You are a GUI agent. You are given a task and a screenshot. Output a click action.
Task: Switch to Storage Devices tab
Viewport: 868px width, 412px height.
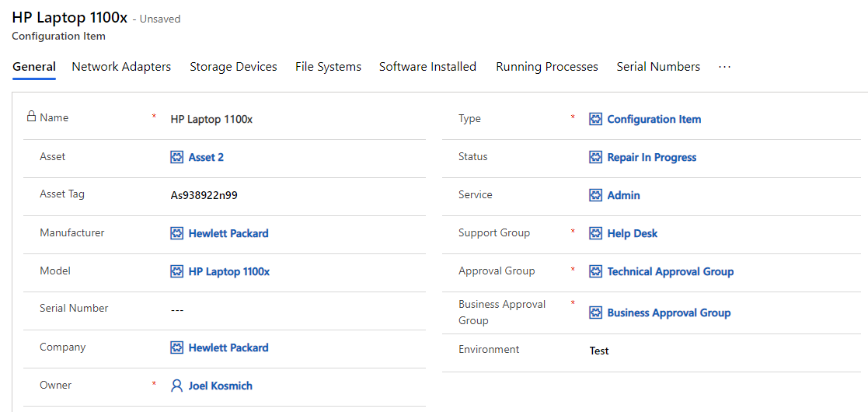233,67
